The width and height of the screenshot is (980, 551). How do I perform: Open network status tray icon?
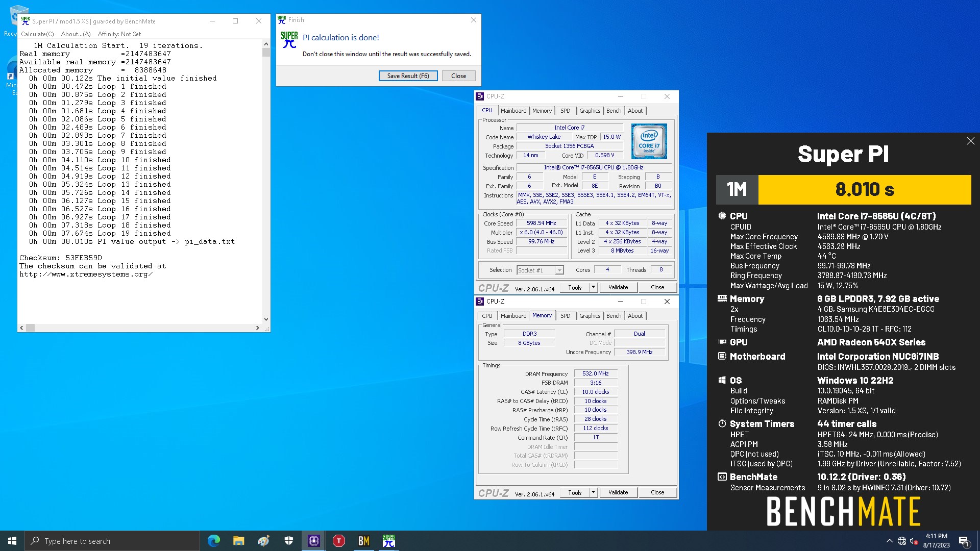click(x=902, y=541)
